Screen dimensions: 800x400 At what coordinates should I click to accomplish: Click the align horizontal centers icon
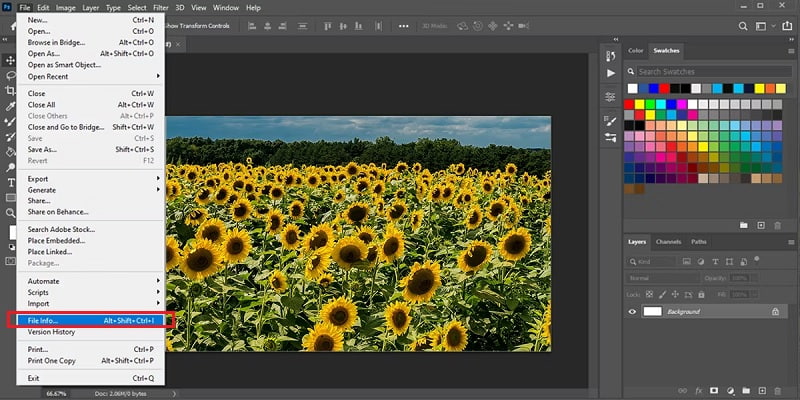pos(268,26)
